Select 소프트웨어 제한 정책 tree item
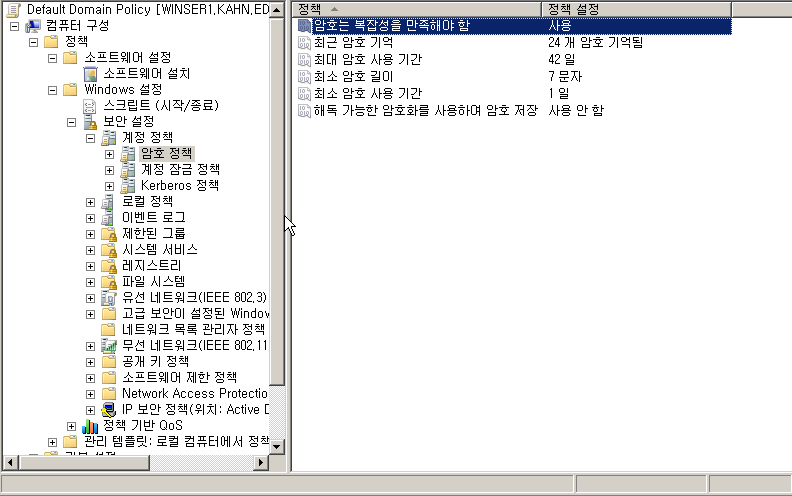Screen dimensions: 792x496 (179, 378)
